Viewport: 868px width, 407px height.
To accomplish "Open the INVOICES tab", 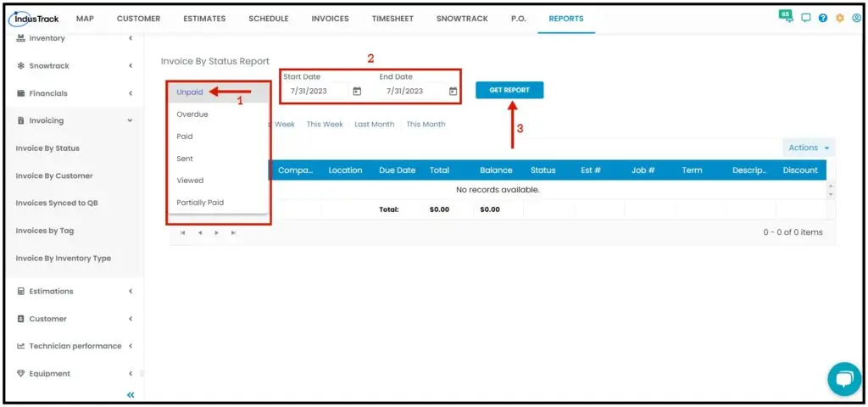I will pyautogui.click(x=330, y=19).
